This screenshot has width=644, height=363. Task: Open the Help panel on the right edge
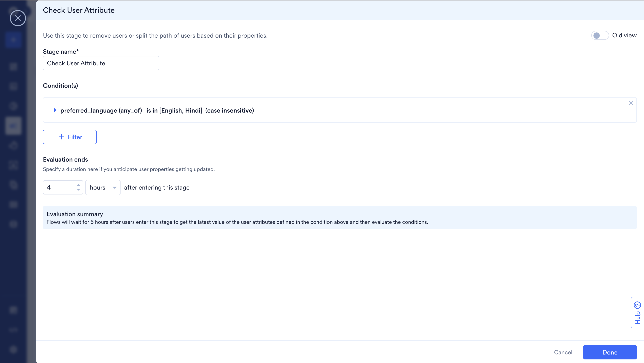pyautogui.click(x=637, y=312)
